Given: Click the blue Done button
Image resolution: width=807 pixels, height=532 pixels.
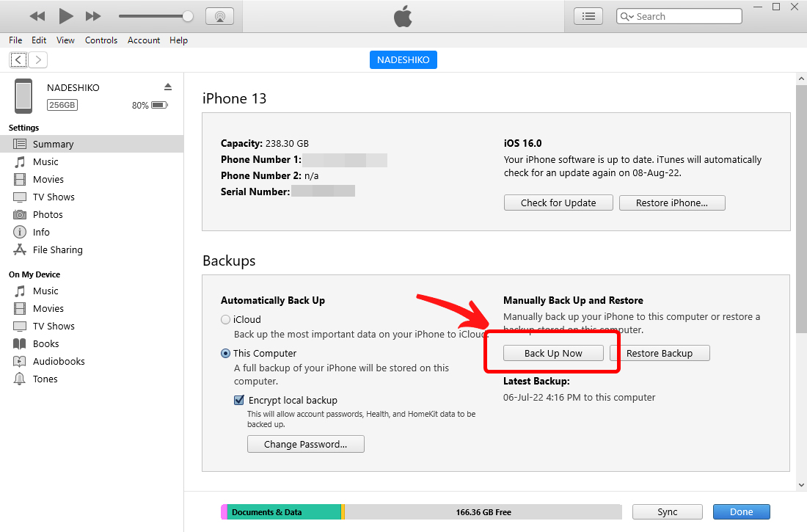Looking at the screenshot, I should [741, 512].
